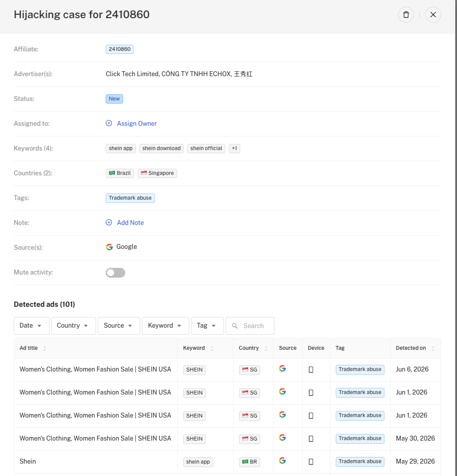Click the Shein ad title row
This screenshot has height=476, width=457.
pos(27,461)
